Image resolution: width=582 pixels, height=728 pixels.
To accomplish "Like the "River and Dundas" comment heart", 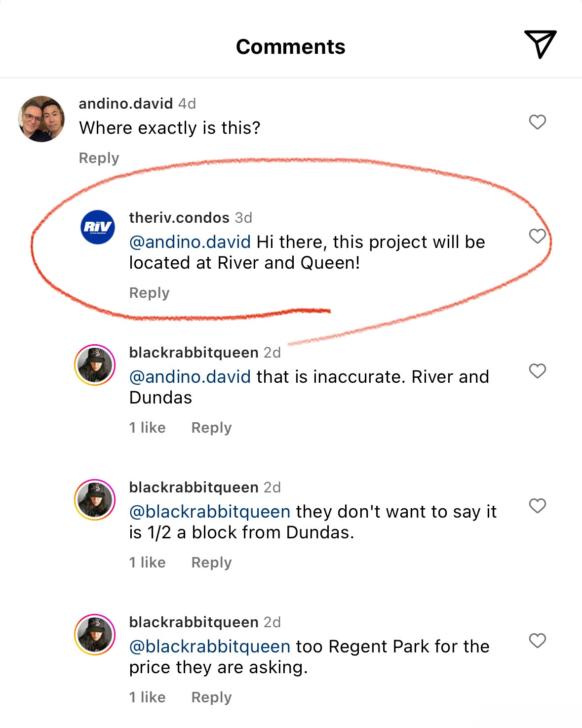I will pos(537,371).
